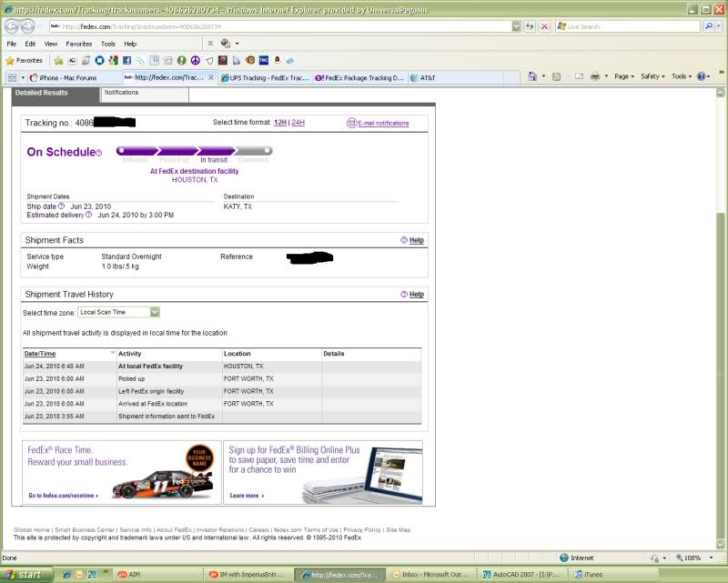
Task: Open the TWC weather favorites shortcut
Action: [x=264, y=60]
